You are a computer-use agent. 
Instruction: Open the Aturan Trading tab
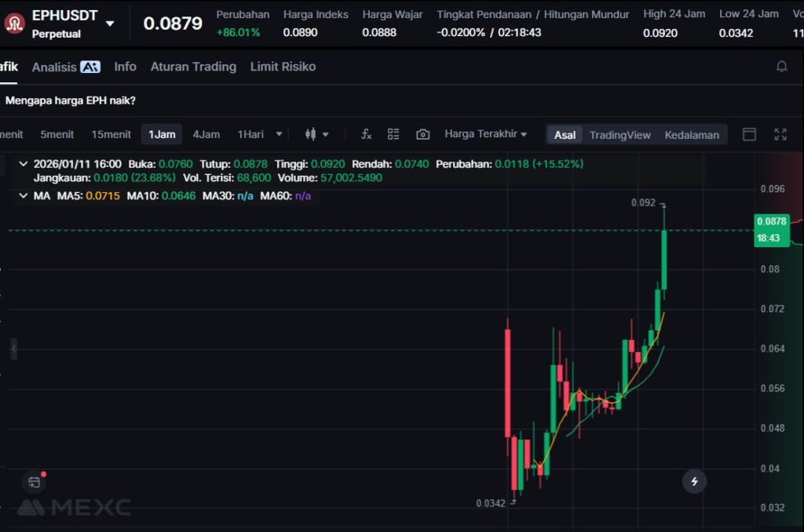click(193, 67)
